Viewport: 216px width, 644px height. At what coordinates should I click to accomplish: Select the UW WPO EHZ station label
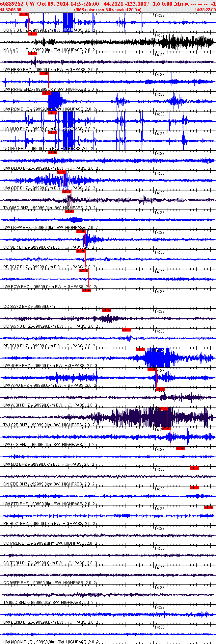point(50,385)
